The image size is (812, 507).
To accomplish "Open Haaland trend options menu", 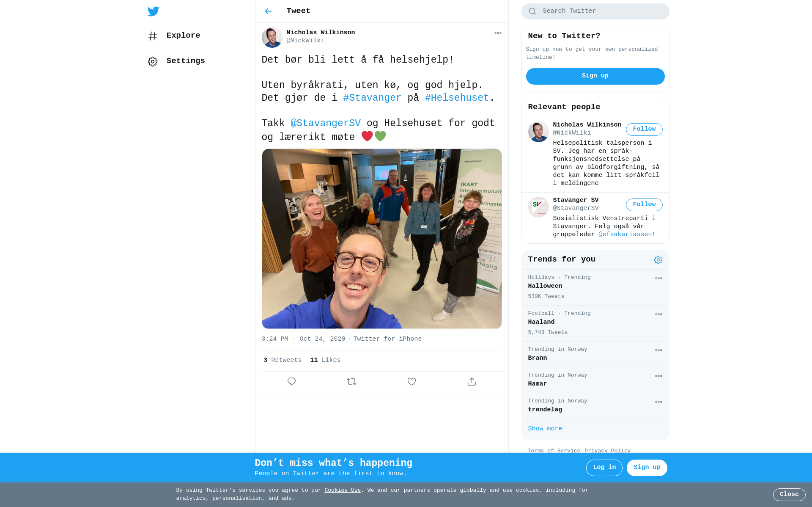I will point(658,314).
